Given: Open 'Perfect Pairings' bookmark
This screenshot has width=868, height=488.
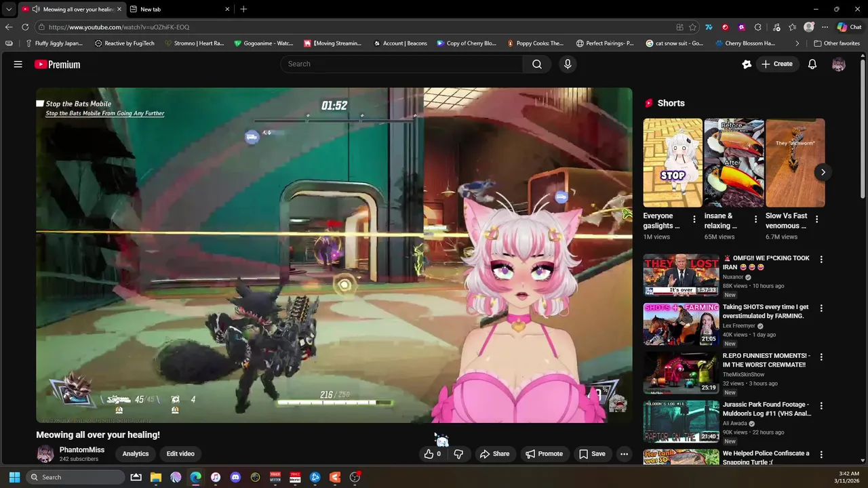Looking at the screenshot, I should coord(605,43).
